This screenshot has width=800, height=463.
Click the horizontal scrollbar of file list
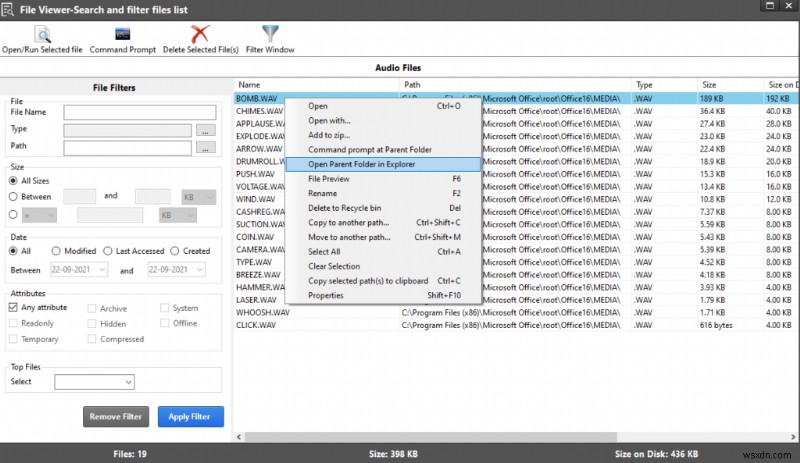tap(431, 437)
